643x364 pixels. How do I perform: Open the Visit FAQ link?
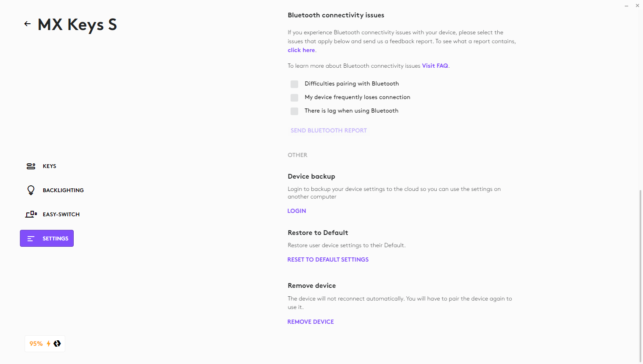tap(435, 66)
